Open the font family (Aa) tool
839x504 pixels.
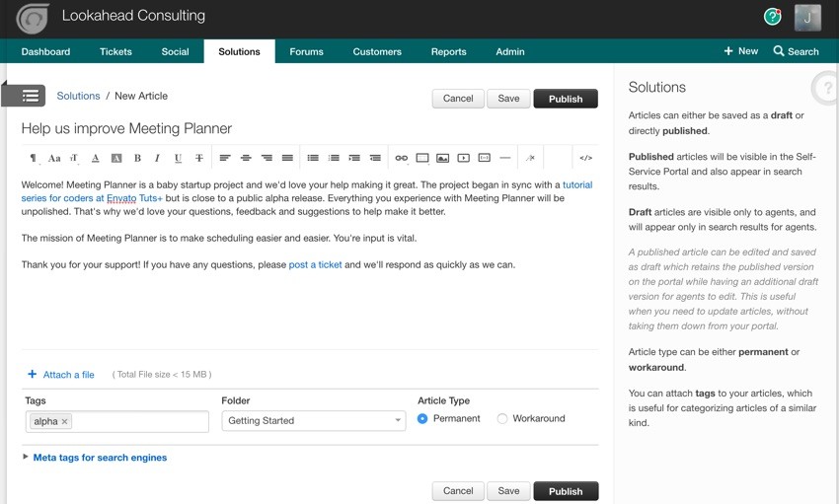tap(54, 158)
